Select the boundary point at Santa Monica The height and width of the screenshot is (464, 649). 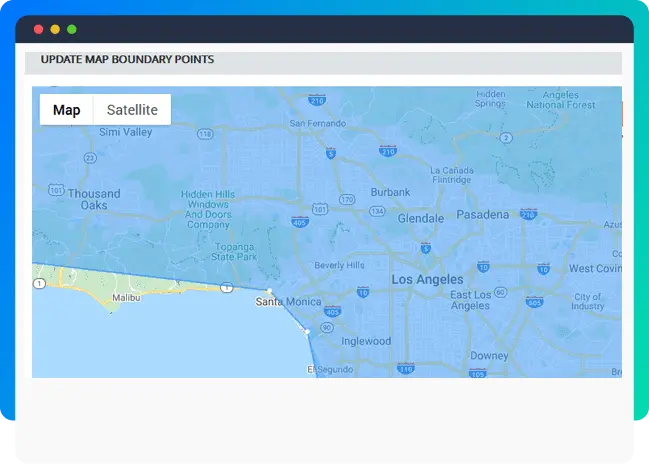270,291
